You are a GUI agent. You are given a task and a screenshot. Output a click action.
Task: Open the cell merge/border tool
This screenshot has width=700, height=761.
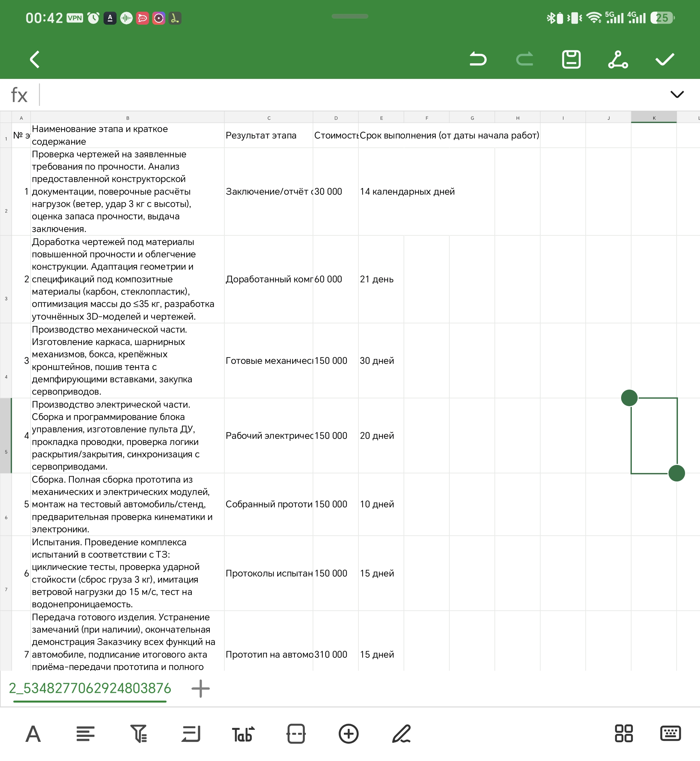pos(296,734)
